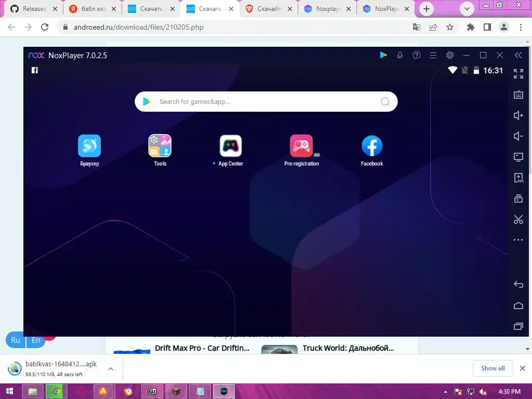Collapse the NoxPlayer sidebar with double chevron
Viewport: 532px width, 399px height.
click(518, 55)
